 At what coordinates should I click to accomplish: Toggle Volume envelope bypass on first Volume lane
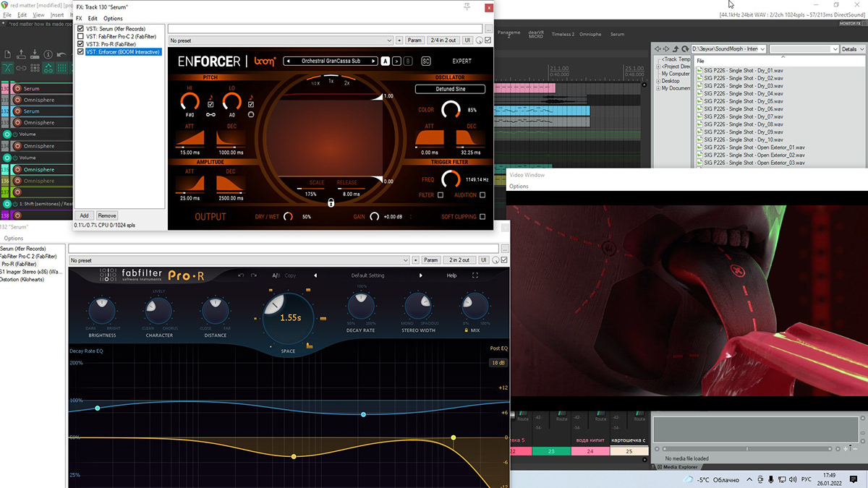pos(15,134)
